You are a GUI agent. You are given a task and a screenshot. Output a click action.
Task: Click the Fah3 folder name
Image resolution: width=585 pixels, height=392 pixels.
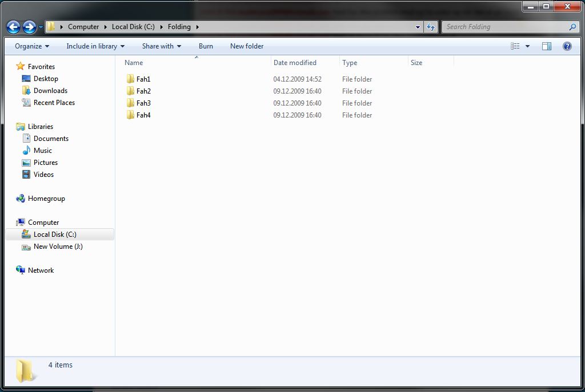(x=143, y=103)
